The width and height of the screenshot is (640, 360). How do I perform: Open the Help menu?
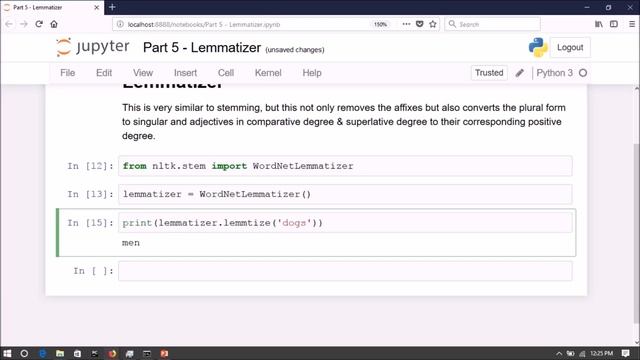[x=312, y=73]
